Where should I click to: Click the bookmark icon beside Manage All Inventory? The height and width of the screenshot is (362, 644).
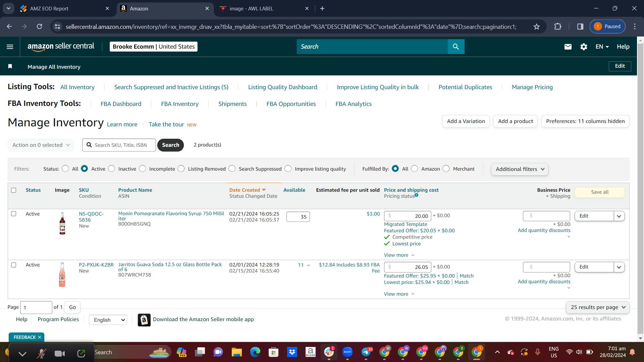pyautogui.click(x=10, y=66)
